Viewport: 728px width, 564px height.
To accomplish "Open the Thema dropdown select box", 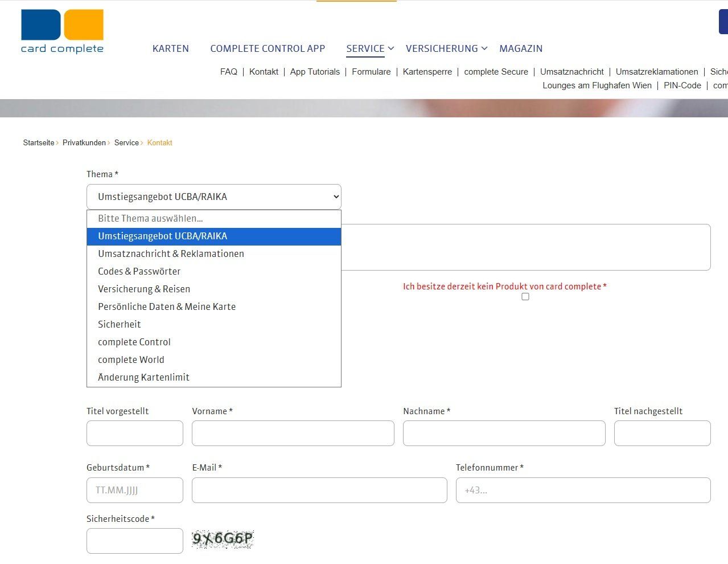I will pos(213,197).
